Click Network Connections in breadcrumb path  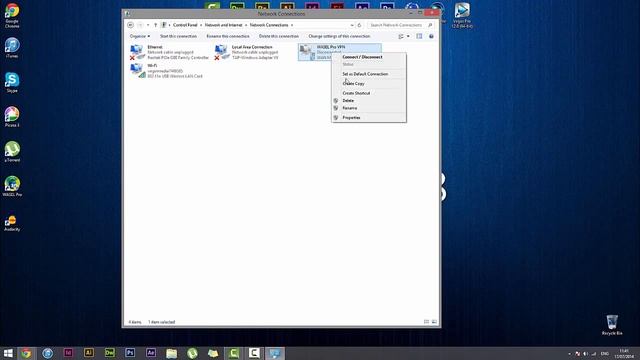[x=269, y=25]
